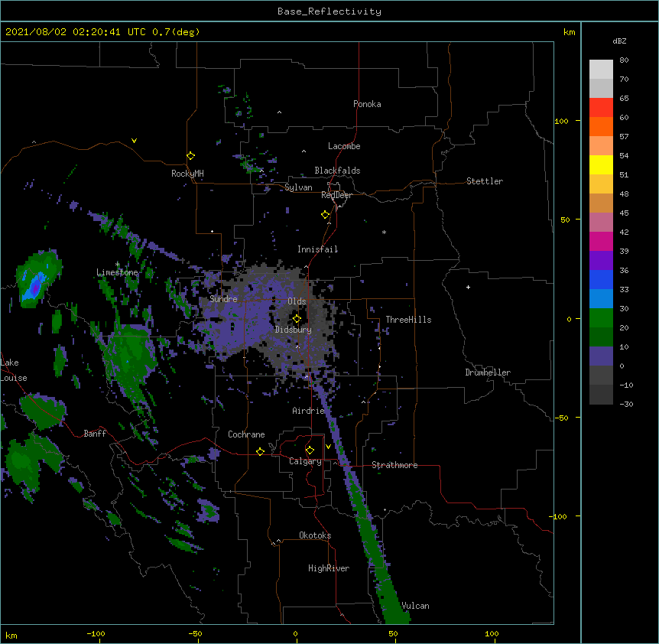This screenshot has width=659, height=644.
Task: Click the HighRiver label
Action: pos(329,568)
